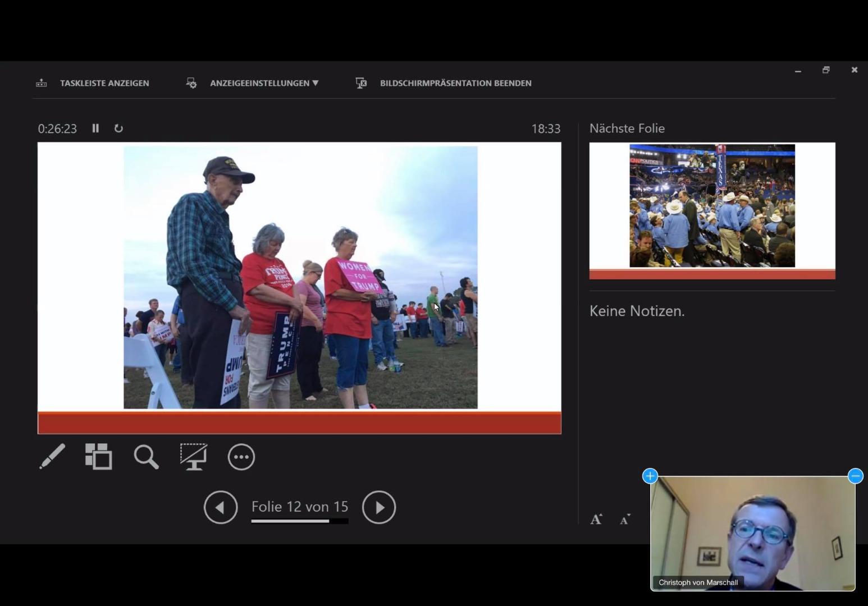Expand Anzeigeeinstellungen dropdown
The width and height of the screenshot is (868, 606).
(x=264, y=83)
